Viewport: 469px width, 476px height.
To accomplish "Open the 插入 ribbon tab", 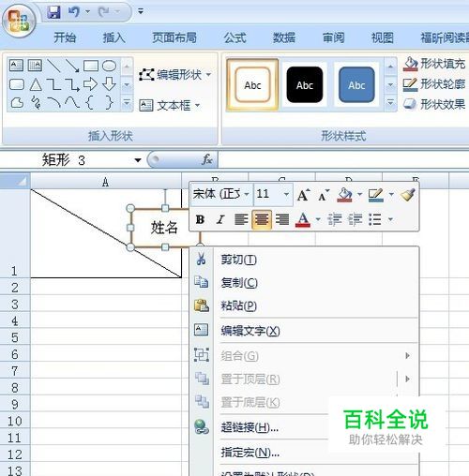I will pos(114,37).
